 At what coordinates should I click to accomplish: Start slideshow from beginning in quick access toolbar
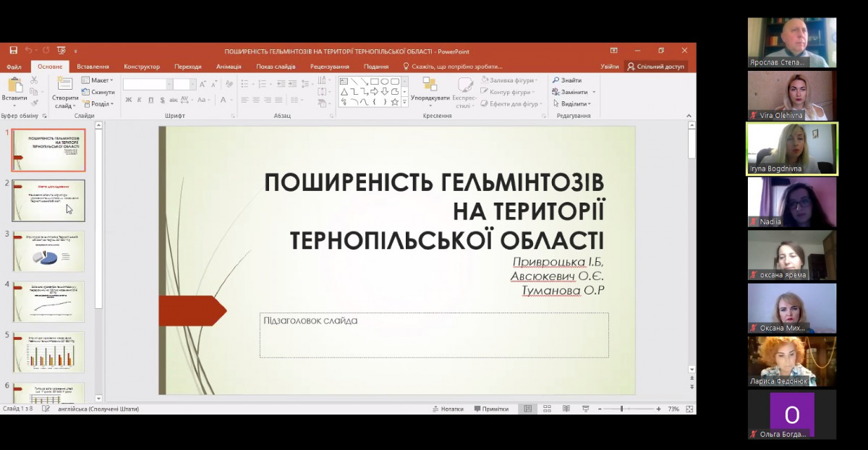61,51
